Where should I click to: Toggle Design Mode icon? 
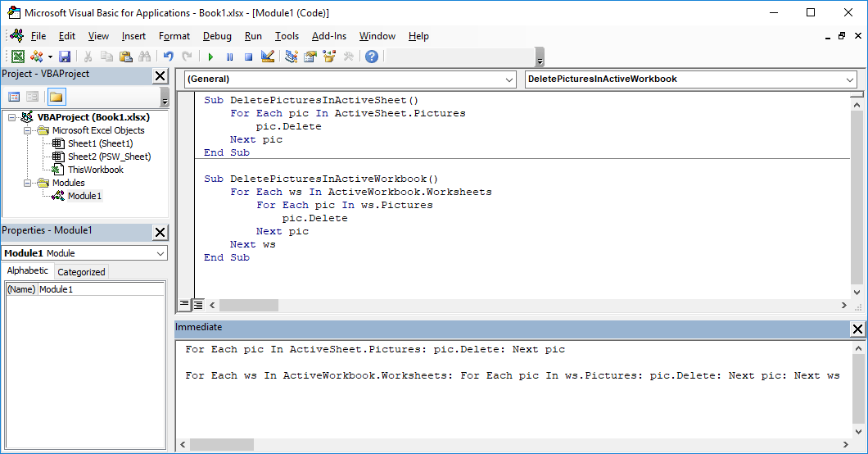point(268,57)
